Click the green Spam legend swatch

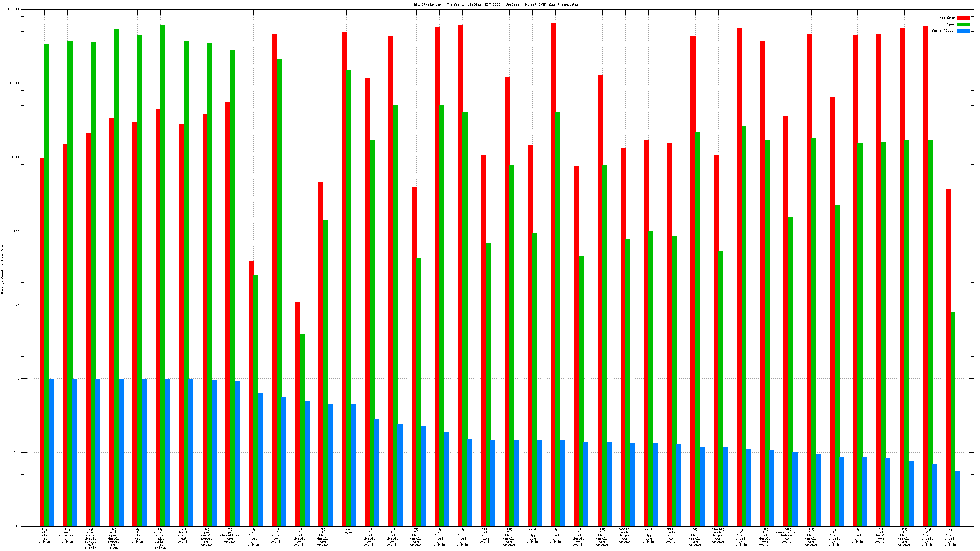tap(964, 24)
